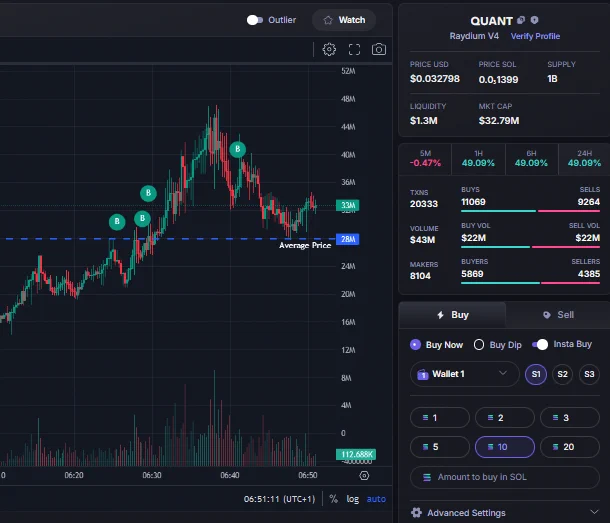The width and height of the screenshot is (610, 523).
Task: Click the Watch star button
Action: point(344,20)
